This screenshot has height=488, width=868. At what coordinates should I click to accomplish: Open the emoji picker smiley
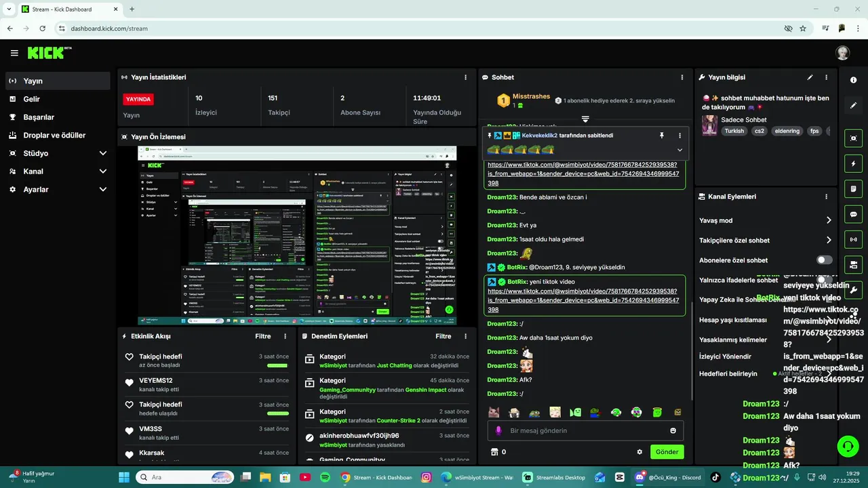(673, 430)
